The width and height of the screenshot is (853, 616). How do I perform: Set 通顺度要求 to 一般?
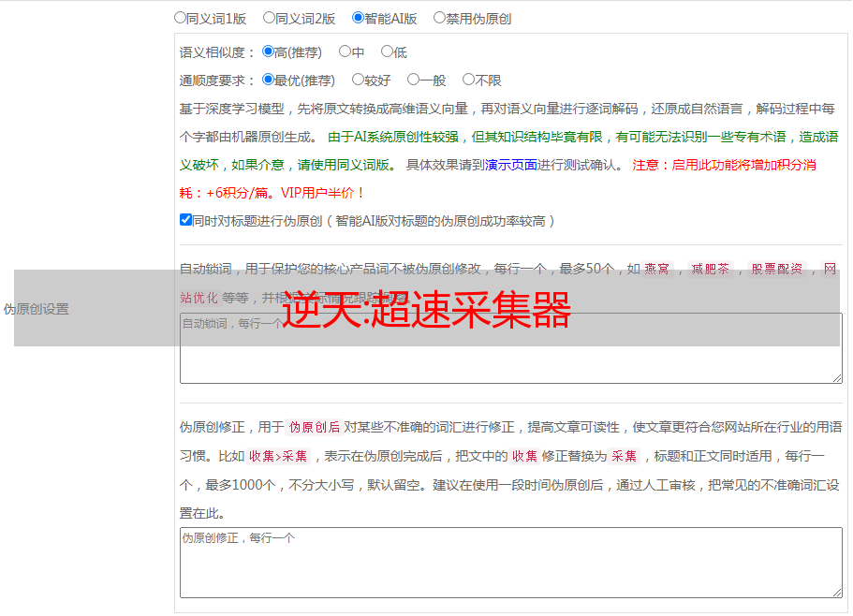(413, 81)
